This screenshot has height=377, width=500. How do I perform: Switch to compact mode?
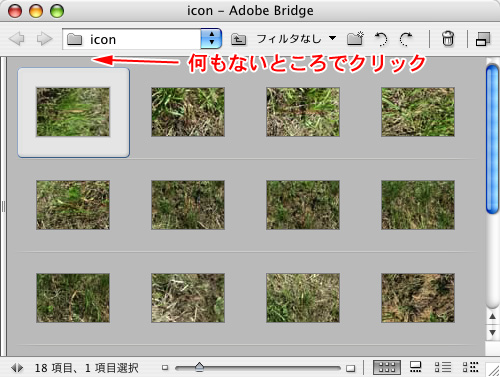[x=483, y=39]
